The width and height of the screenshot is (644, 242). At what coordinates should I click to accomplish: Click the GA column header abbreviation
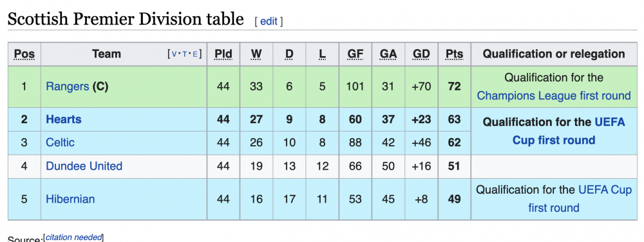(x=388, y=54)
